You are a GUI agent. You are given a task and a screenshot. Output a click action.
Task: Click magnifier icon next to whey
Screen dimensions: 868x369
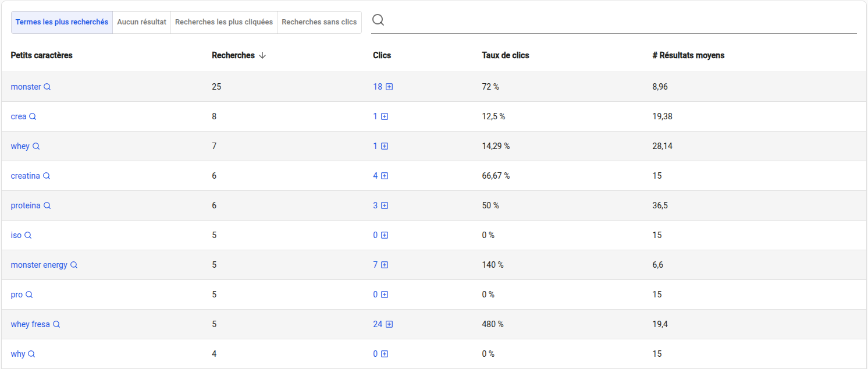point(36,146)
